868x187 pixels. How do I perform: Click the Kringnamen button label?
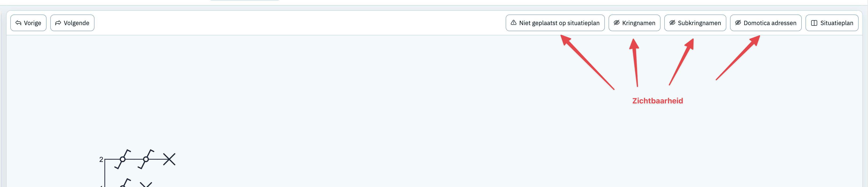638,23
